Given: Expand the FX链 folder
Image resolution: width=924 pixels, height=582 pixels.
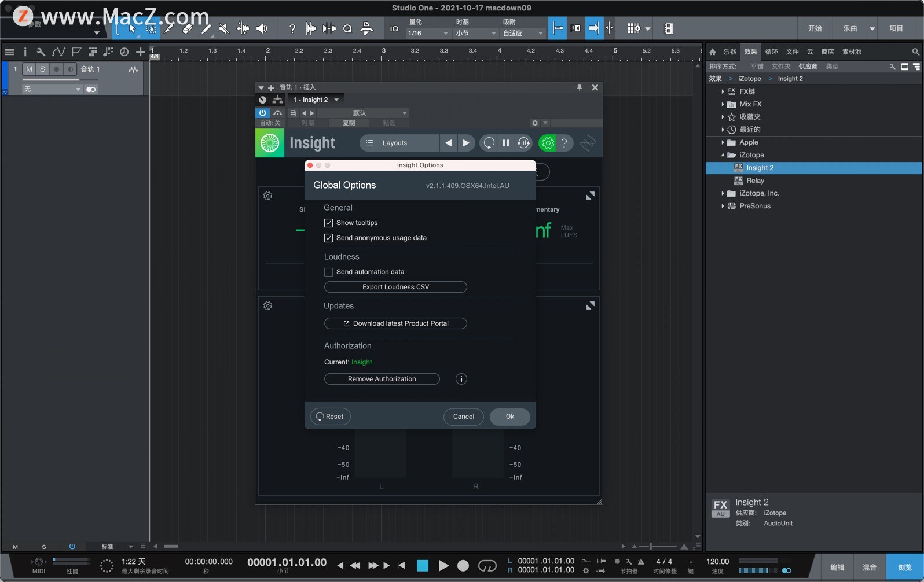Looking at the screenshot, I should [x=723, y=91].
